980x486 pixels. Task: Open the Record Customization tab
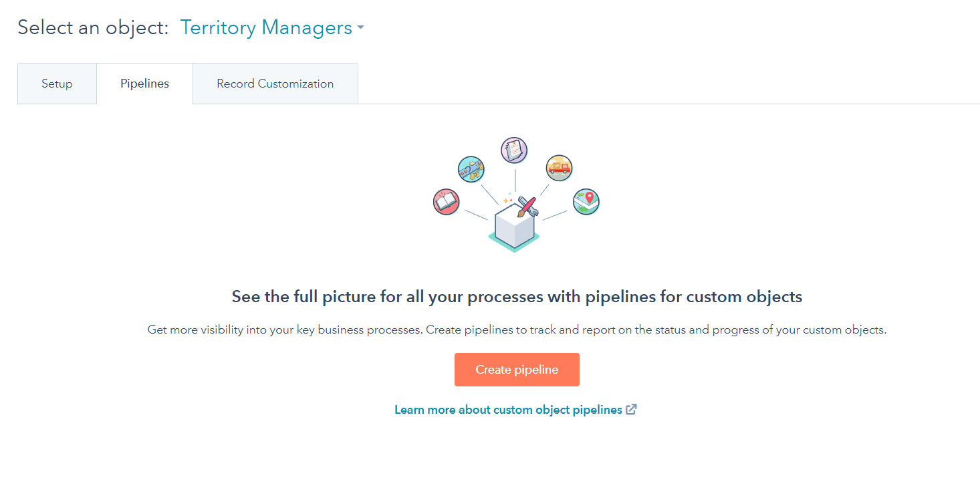click(x=275, y=83)
